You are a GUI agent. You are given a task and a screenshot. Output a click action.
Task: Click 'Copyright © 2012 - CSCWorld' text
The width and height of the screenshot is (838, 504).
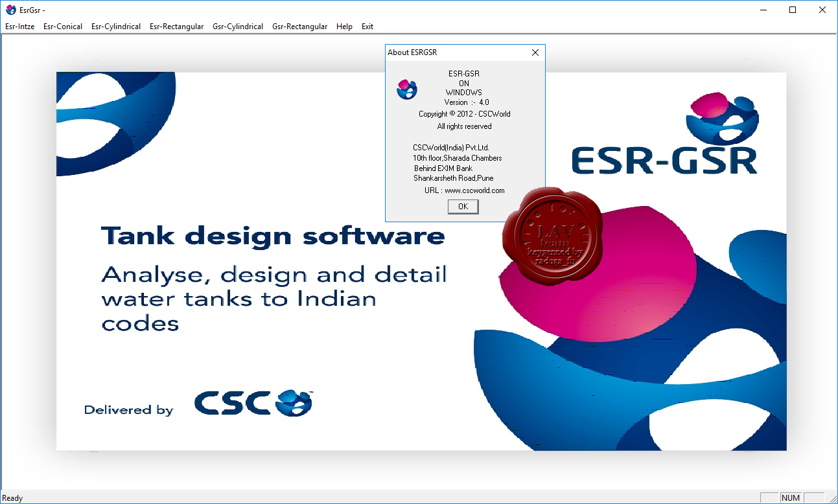tap(464, 114)
